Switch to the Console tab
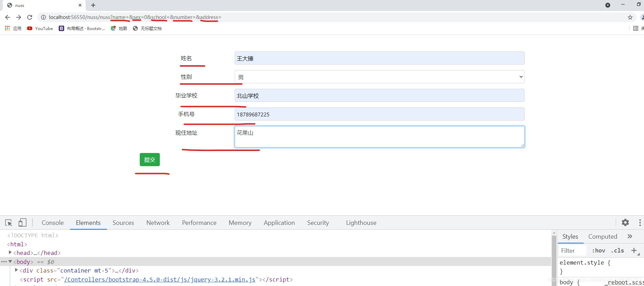644x286 pixels. (53, 223)
